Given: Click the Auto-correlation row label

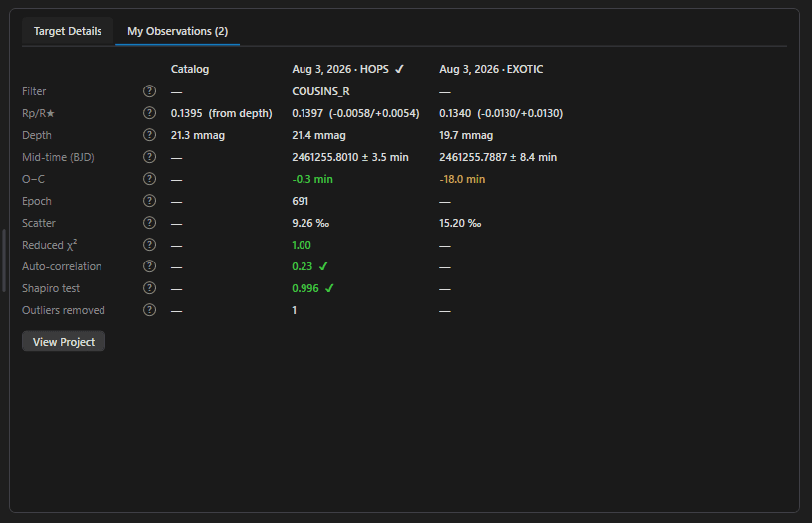Looking at the screenshot, I should 62,266.
